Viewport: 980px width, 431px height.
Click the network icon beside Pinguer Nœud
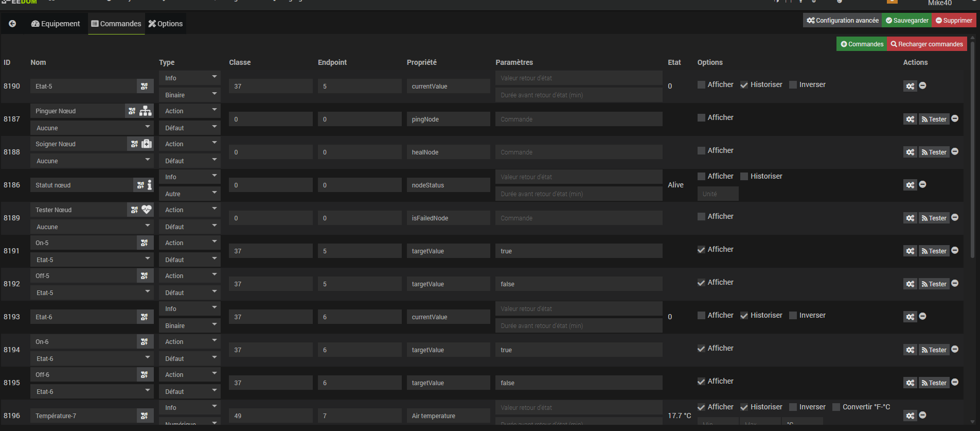point(146,111)
